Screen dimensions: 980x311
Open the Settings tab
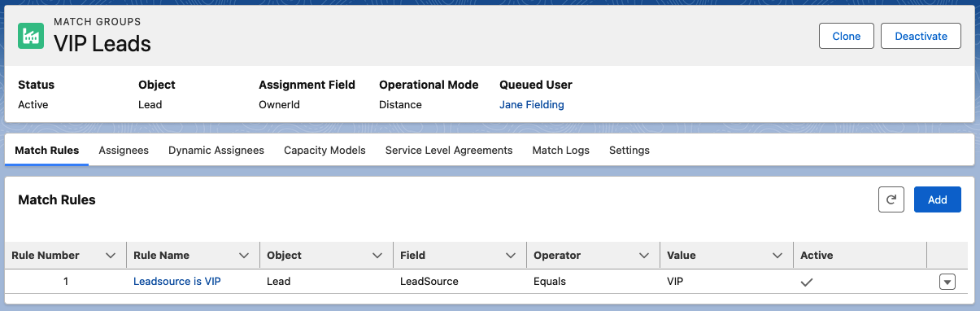pos(629,150)
